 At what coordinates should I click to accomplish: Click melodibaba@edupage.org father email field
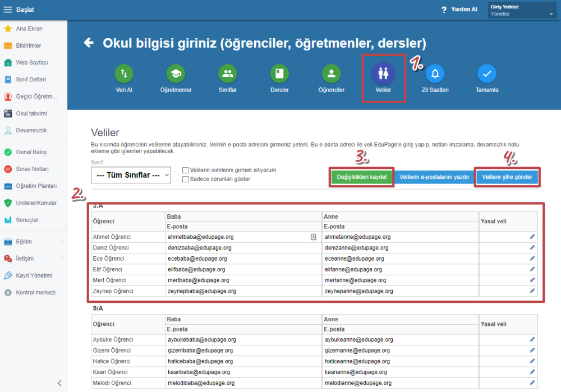[x=243, y=383]
